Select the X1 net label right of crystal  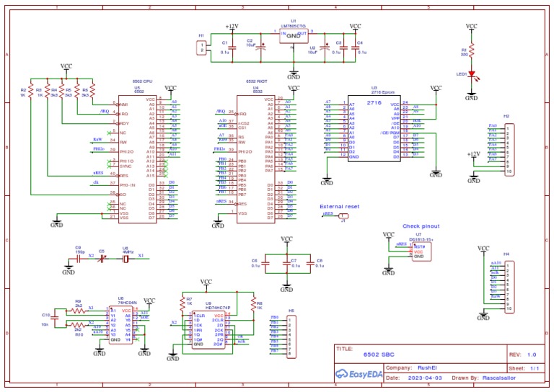pyautogui.click(x=141, y=256)
